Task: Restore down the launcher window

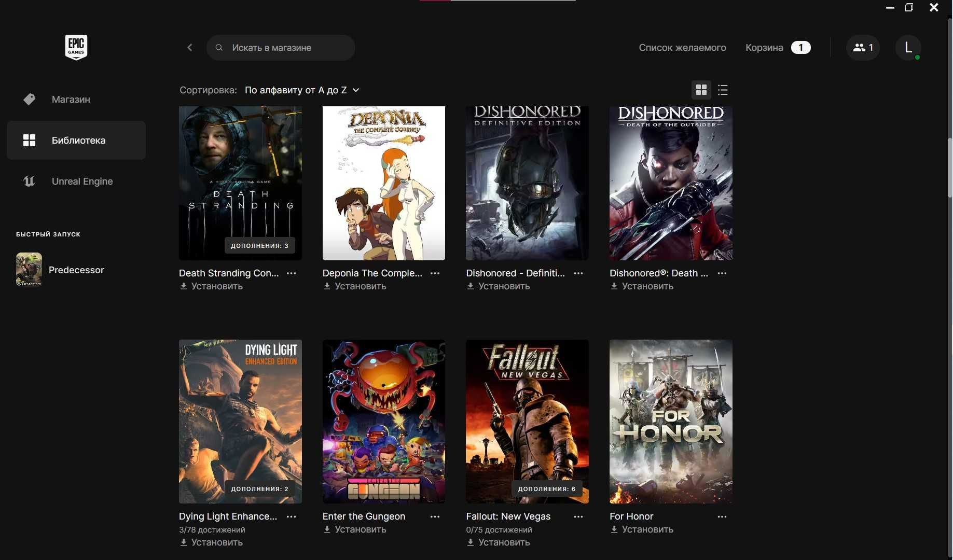Action: point(909,7)
